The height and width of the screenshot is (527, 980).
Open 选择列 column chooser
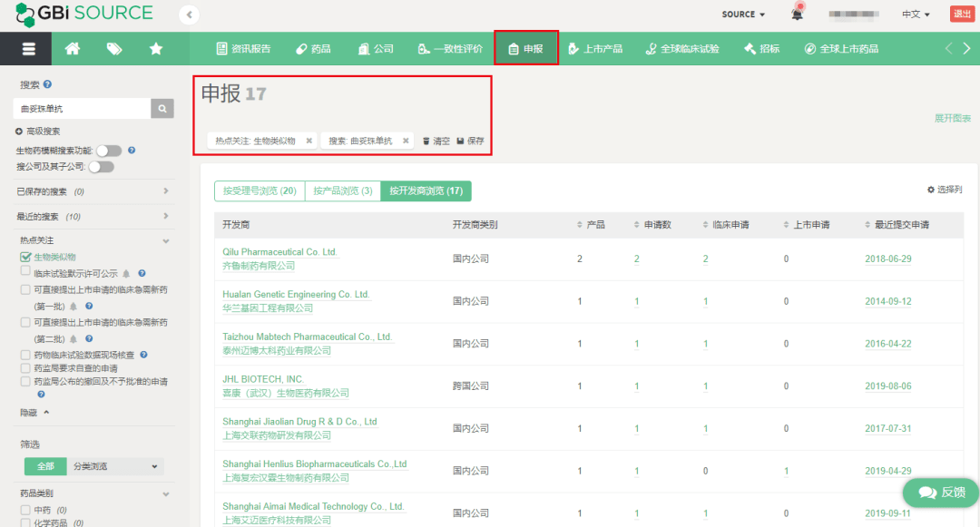[945, 190]
